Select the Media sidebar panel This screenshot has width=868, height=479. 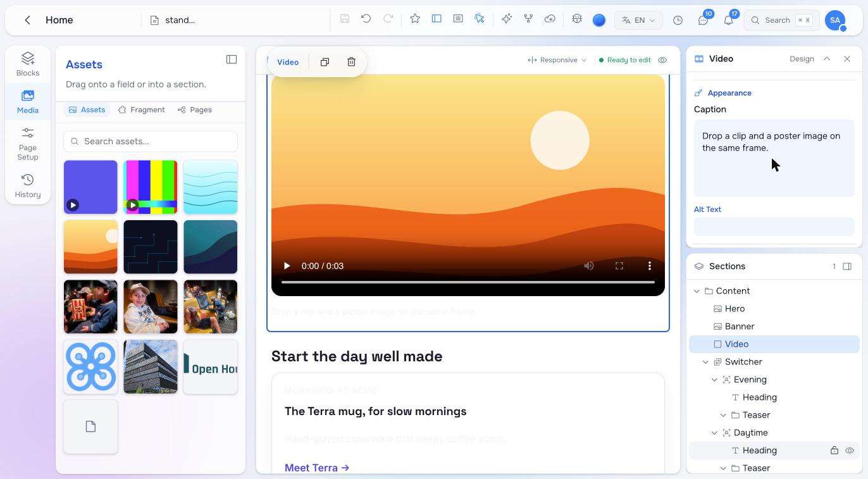click(x=28, y=102)
